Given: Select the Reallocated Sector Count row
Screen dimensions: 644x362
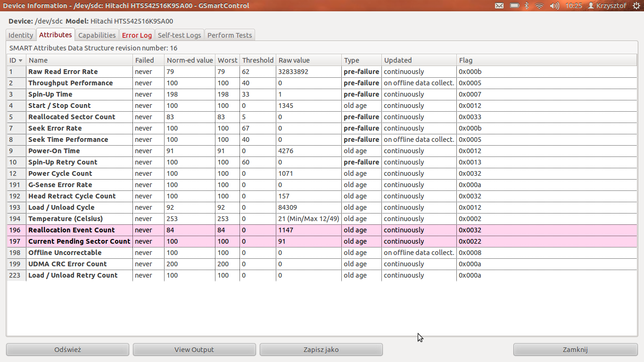Looking at the screenshot, I should point(322,117).
